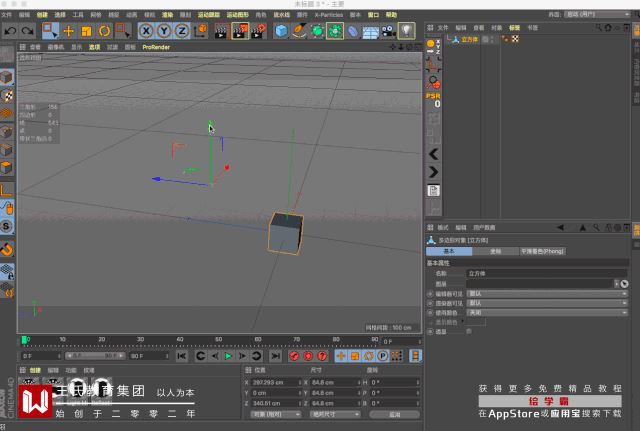Screen dimensions: 640x431
Task: Select the Rotate tool icon
Action: [x=104, y=31]
